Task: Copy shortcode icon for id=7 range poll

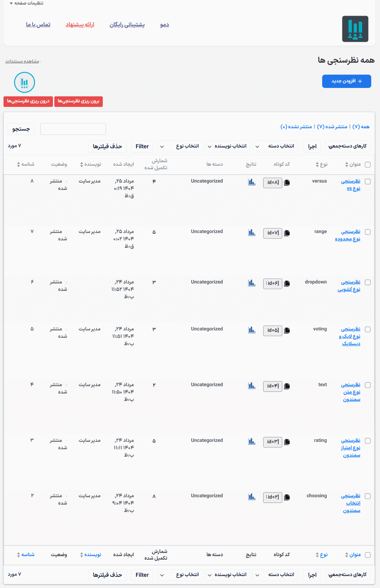Action: pos(287,233)
